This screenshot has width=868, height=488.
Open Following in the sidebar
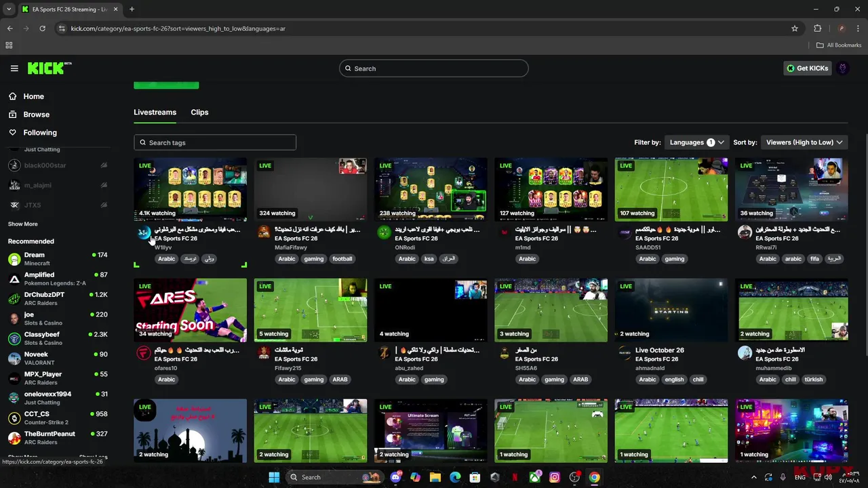click(40, 133)
